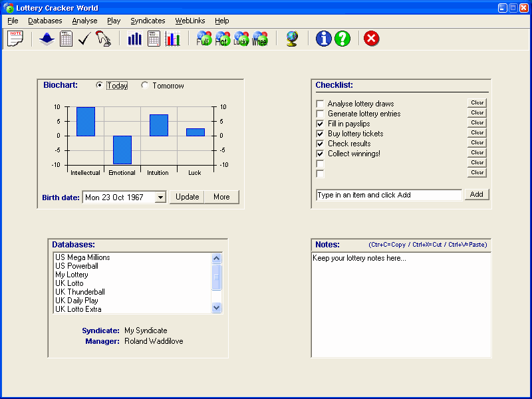Click the blue information icon
532x399 pixels.
click(x=324, y=39)
